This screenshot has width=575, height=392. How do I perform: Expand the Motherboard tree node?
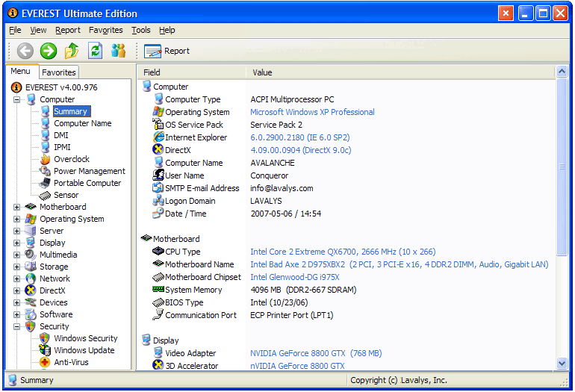pos(16,207)
